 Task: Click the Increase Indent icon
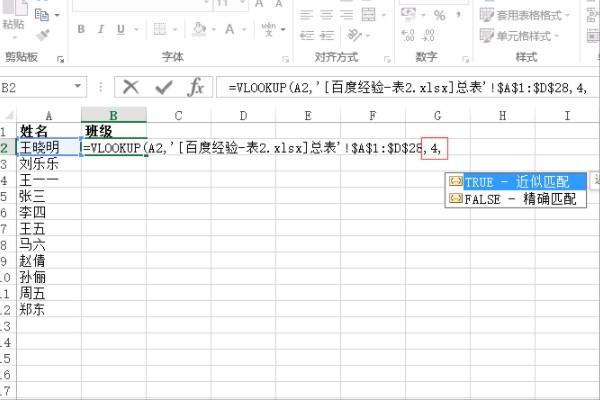[x=327, y=36]
